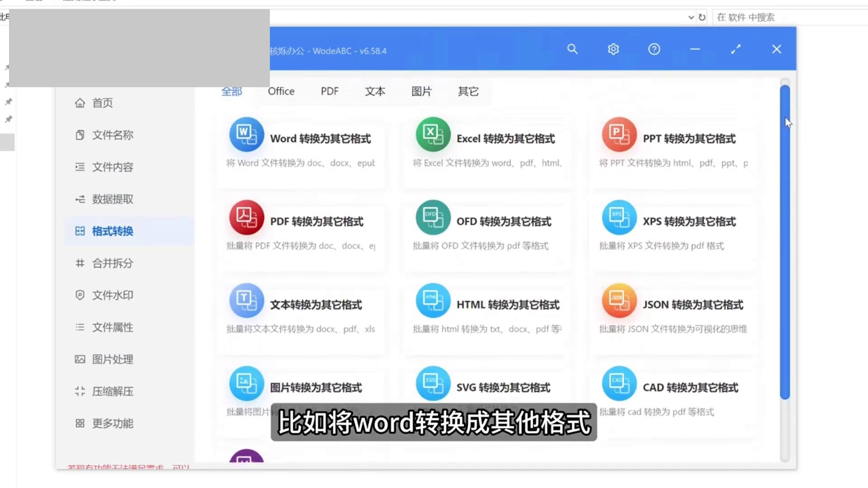Click the help question mark icon

(654, 49)
